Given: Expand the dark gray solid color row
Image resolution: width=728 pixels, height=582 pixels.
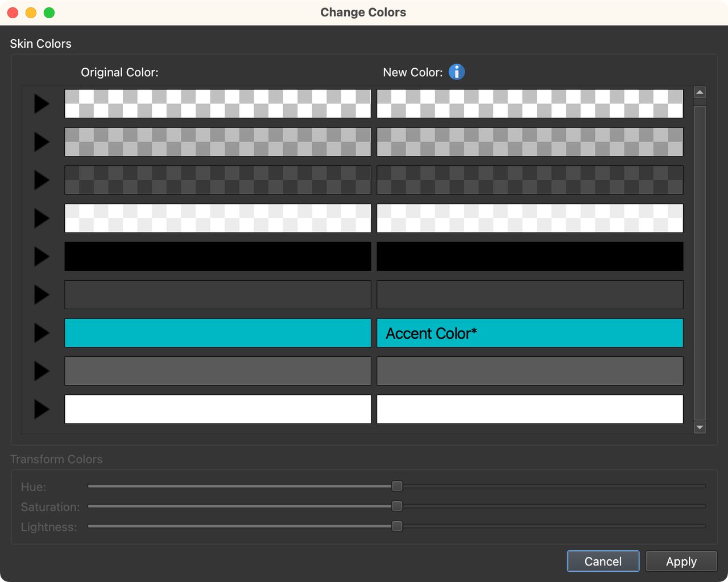Looking at the screenshot, I should [41, 294].
